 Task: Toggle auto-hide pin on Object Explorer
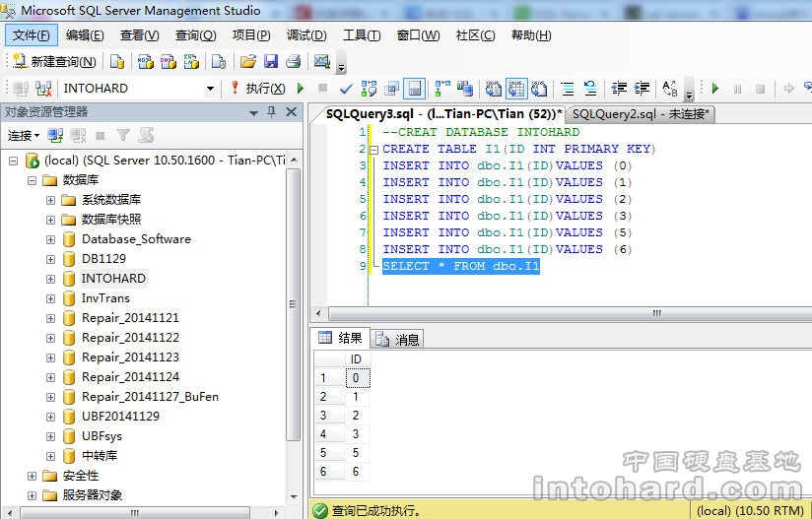272,112
